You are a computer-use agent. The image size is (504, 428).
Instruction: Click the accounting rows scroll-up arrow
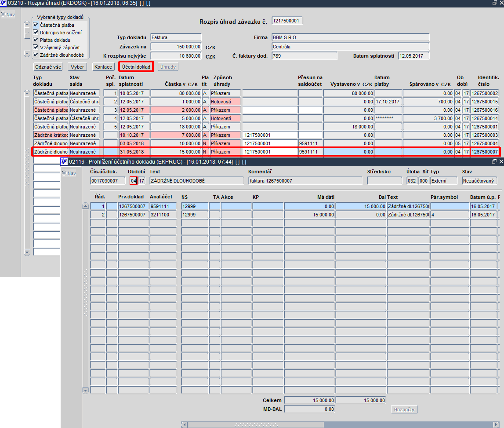pyautogui.click(x=86, y=206)
